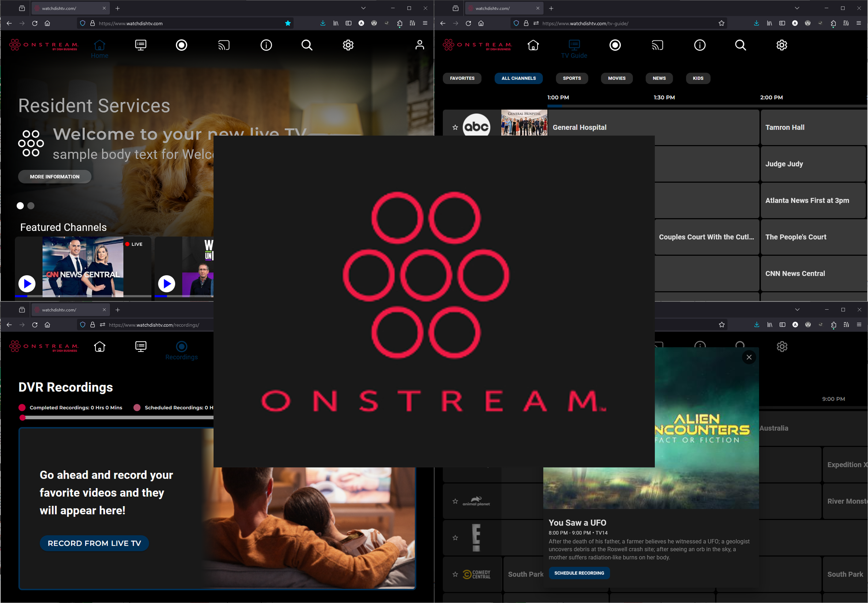Image resolution: width=868 pixels, height=603 pixels.
Task: Open the Cast icon in home window
Action: 224,45
